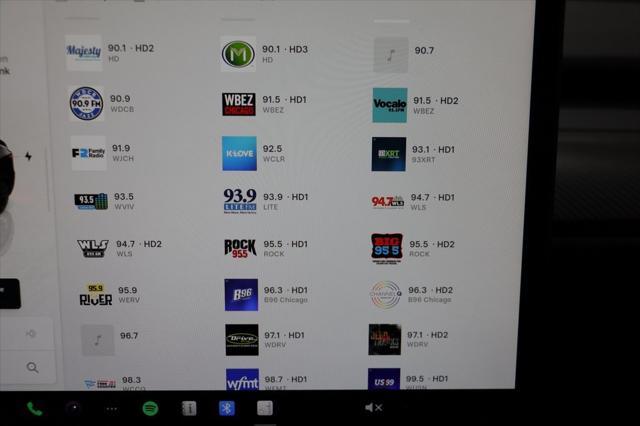640x426 pixels.
Task: Open the Bluetooth app in the dock
Action: [227, 408]
